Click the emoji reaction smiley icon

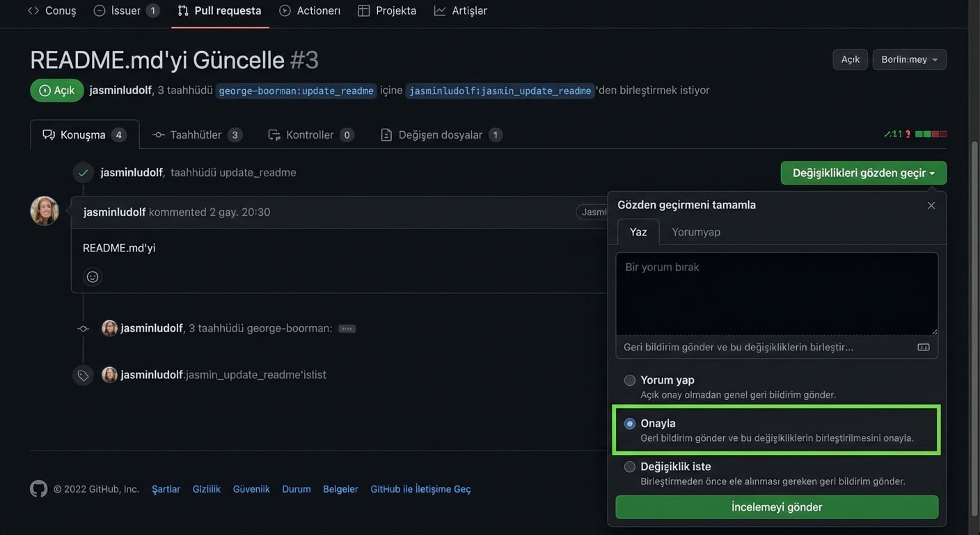[93, 277]
